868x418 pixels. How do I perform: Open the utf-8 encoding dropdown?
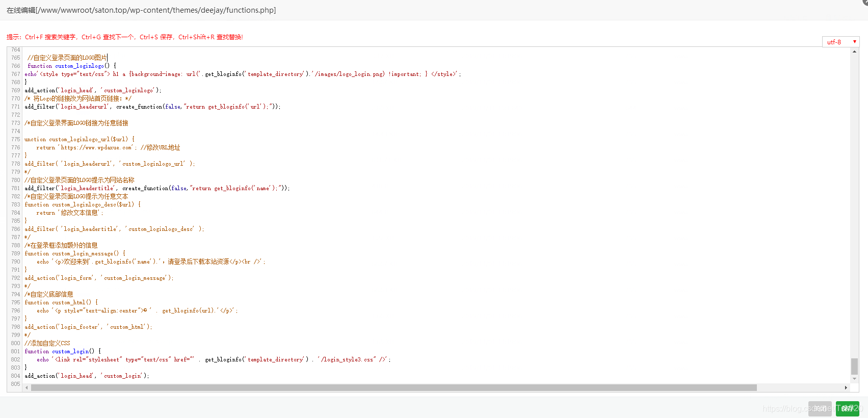[841, 42]
